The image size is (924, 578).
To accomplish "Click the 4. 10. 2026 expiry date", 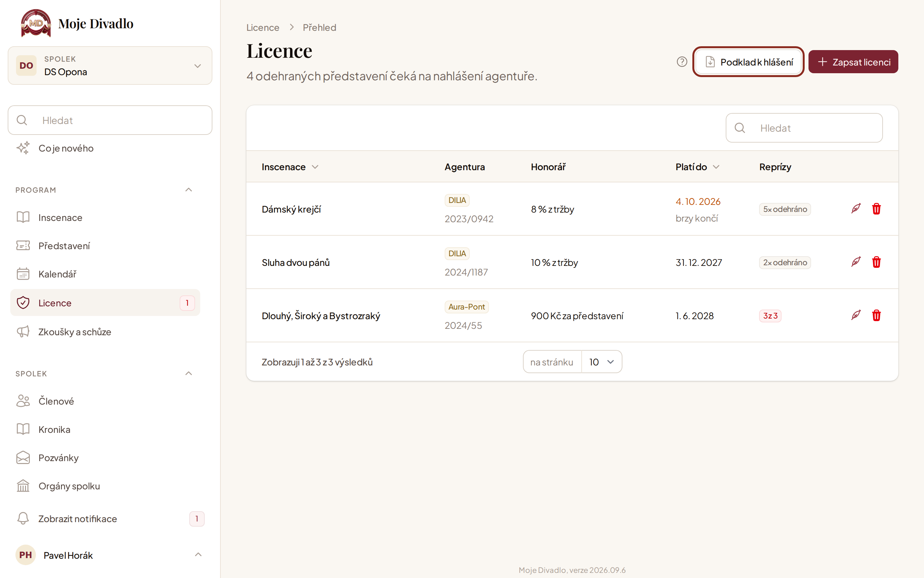I will [x=697, y=201].
